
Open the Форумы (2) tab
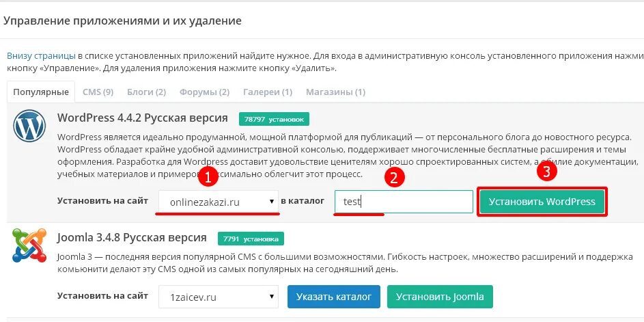coord(204,92)
